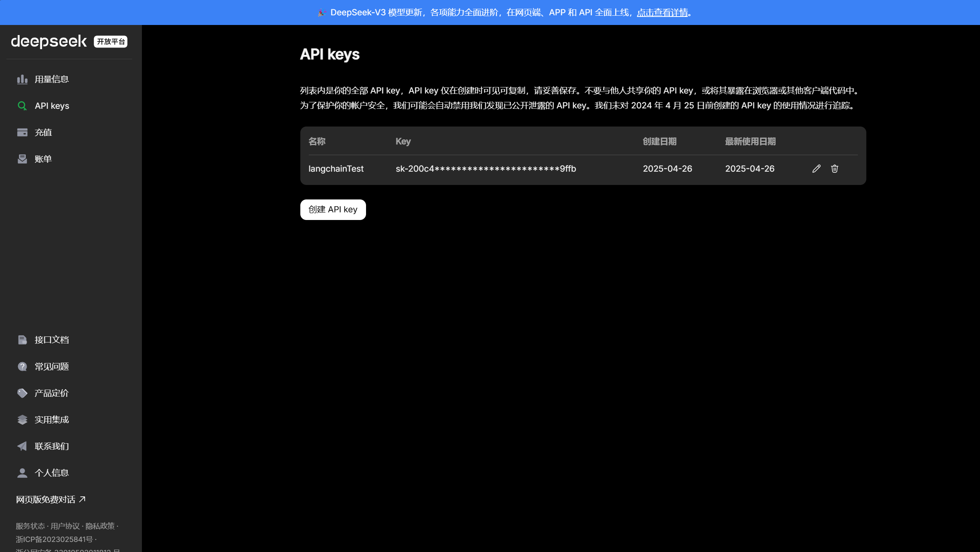Click the product pricing tag icon
The image size is (980, 552).
tap(22, 393)
